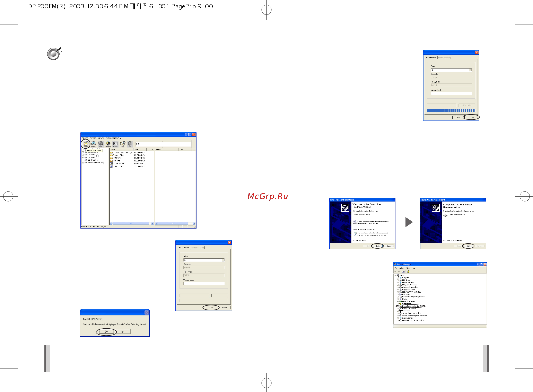The image size is (533, 392).
Task: Open the INFORMATION(H) menu
Action: coord(113,138)
